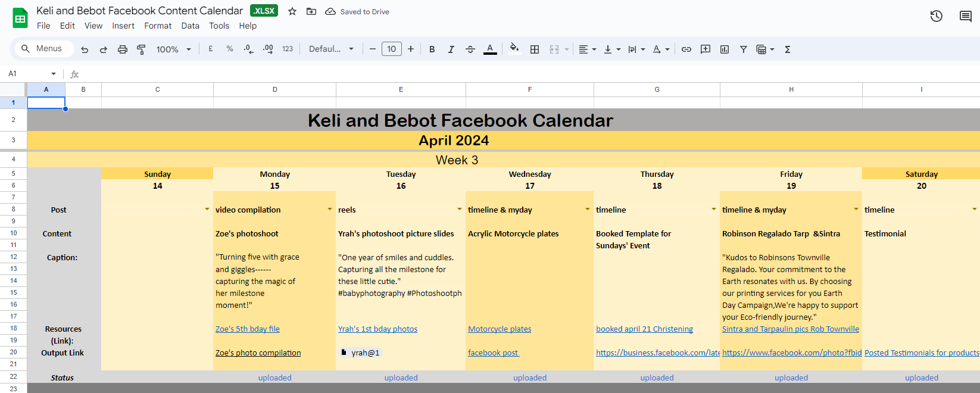
Task: Open the font family Default dropdown
Action: [x=331, y=49]
